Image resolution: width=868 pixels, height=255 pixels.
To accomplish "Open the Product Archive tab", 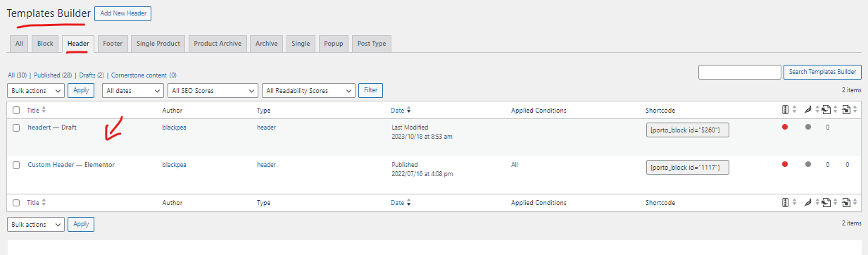I will click(x=218, y=44).
